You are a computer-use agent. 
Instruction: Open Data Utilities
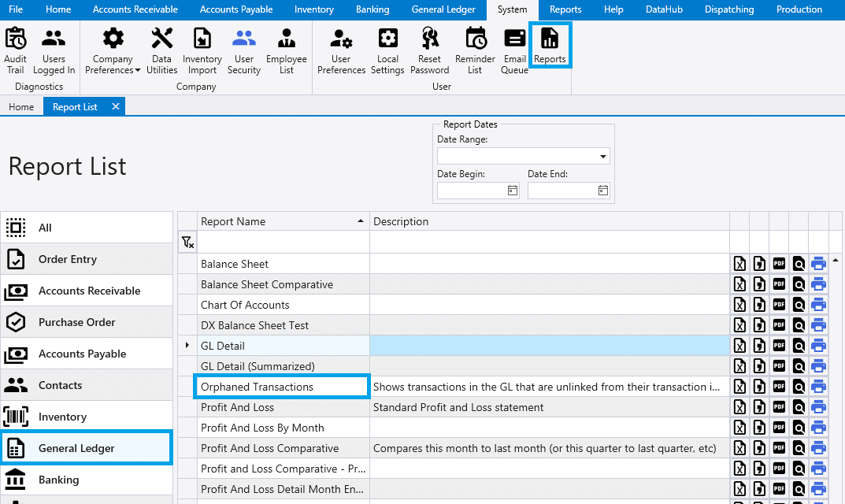[161, 51]
